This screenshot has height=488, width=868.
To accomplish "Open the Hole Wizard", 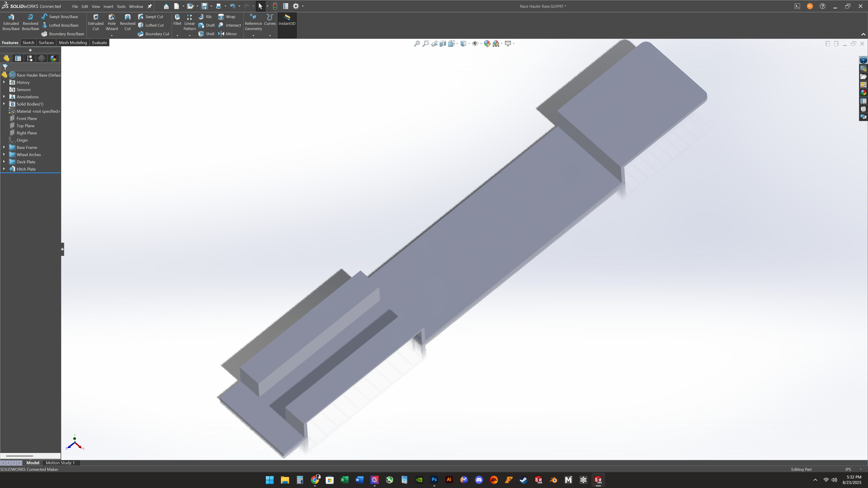I will click(x=111, y=22).
